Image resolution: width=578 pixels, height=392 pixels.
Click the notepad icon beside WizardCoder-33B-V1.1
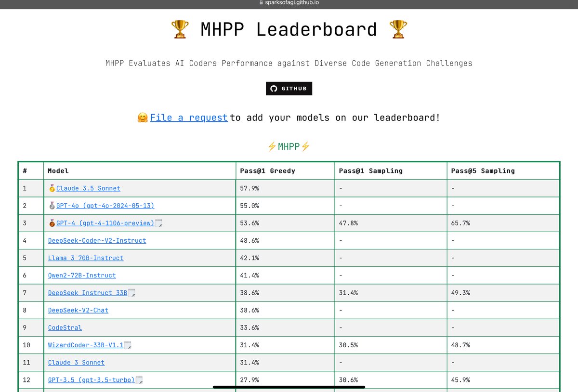tap(128, 345)
